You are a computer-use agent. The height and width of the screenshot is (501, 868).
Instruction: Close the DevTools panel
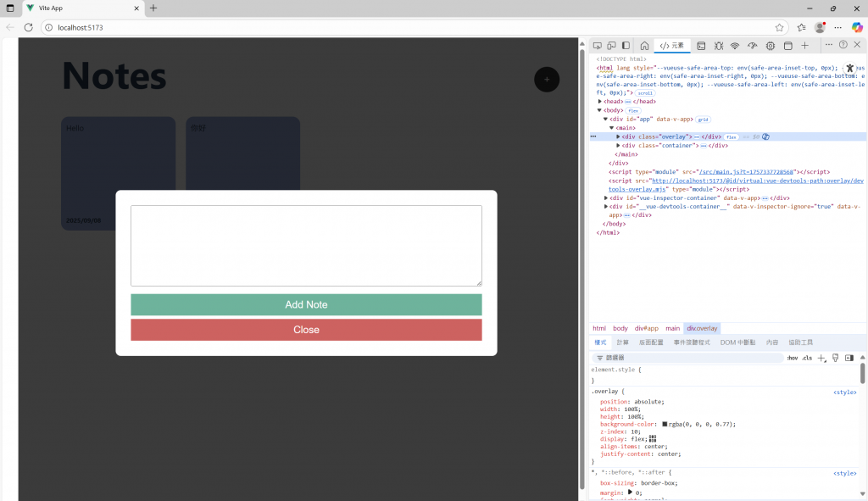tap(857, 45)
